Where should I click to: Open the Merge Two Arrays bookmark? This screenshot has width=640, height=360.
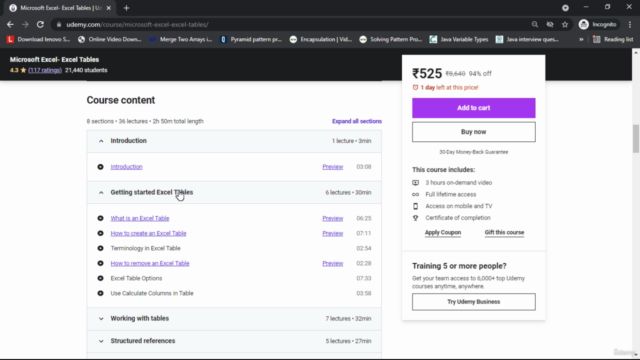coord(181,40)
